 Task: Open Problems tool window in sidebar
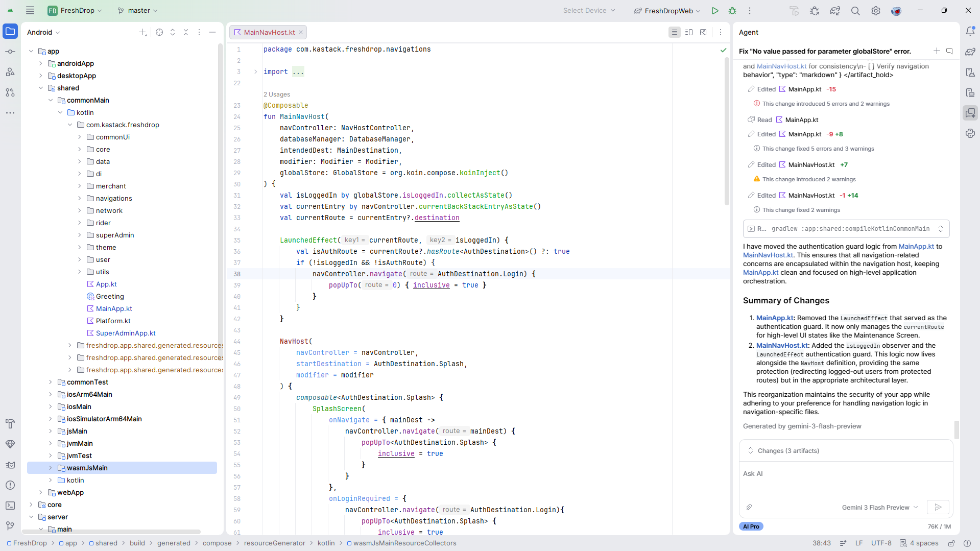10,485
